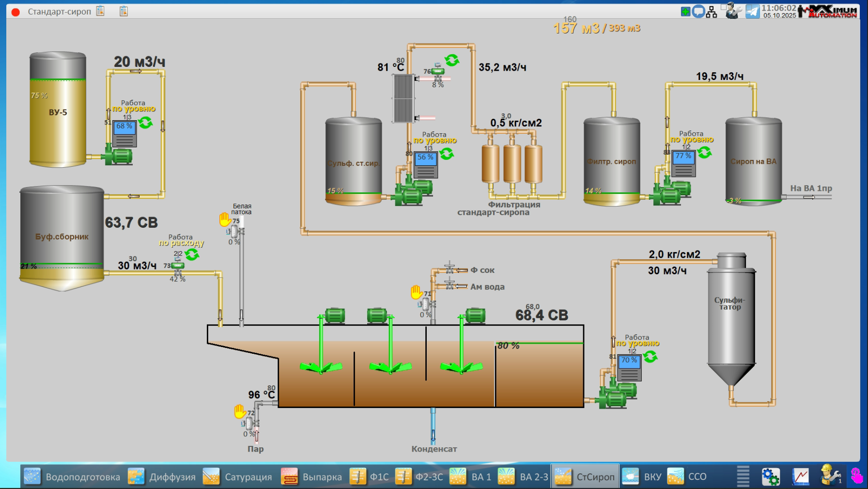Click the Ам вода inlet valve
The width and height of the screenshot is (868, 489).
(x=449, y=286)
